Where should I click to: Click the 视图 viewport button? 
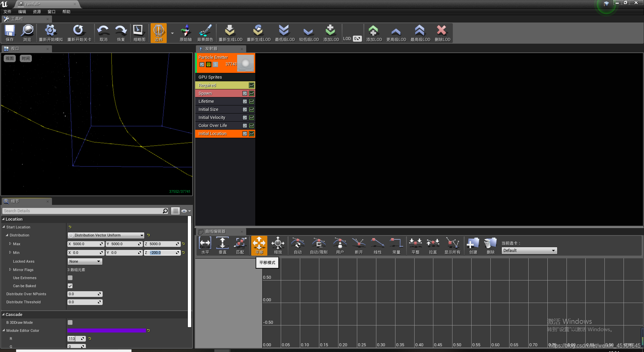(x=10, y=58)
